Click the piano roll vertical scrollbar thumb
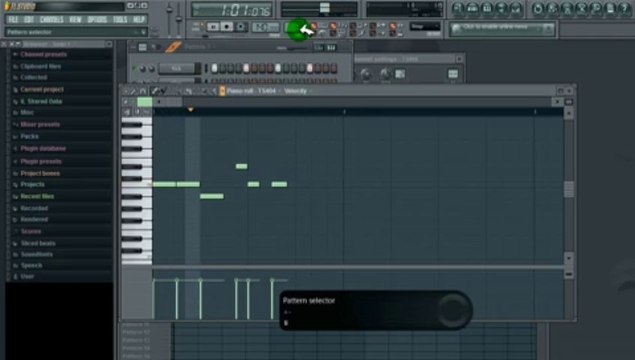The image size is (635, 360). click(569, 189)
